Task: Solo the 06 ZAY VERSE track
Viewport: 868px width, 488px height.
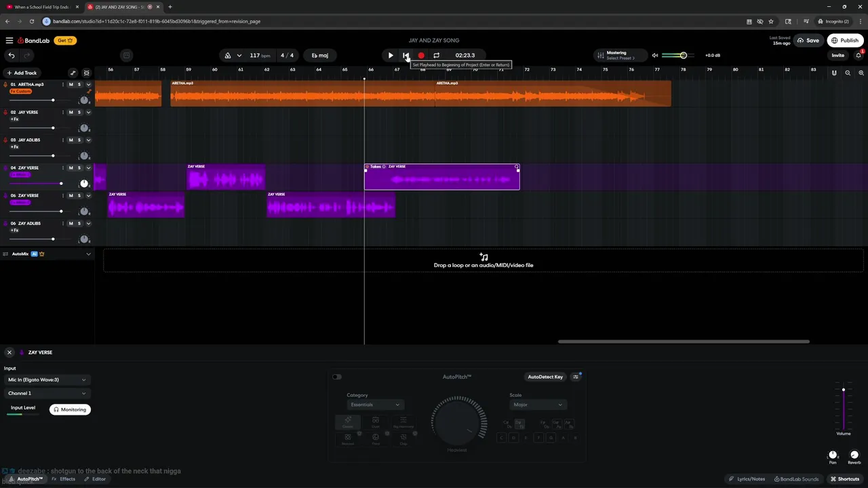Action: coord(79,196)
